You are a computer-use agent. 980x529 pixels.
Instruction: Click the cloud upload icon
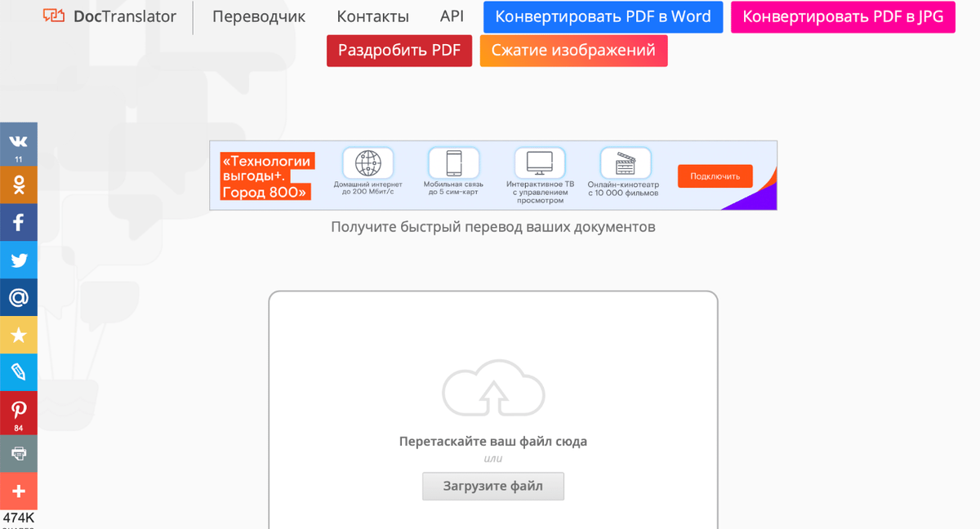[493, 390]
